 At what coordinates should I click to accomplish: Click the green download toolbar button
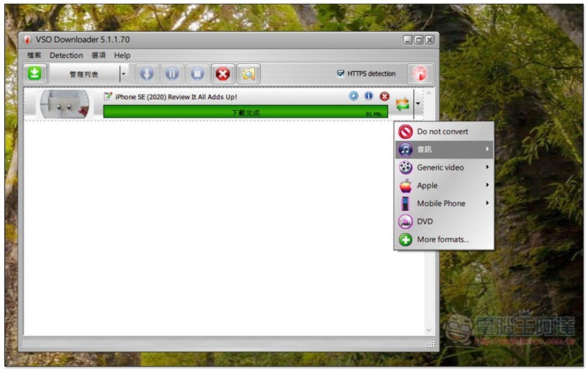coord(35,73)
